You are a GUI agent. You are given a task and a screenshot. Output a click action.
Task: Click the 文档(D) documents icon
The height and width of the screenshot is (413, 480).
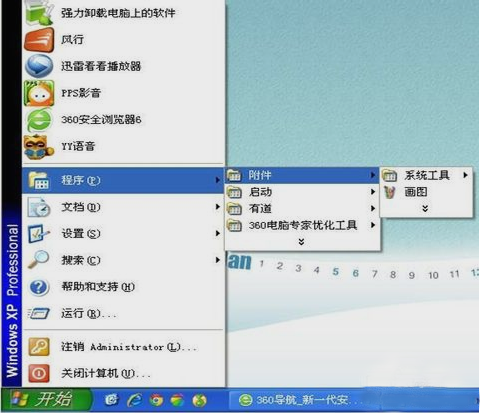39,207
